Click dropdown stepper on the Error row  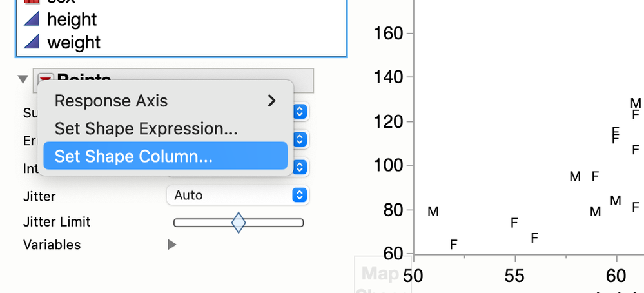coord(300,139)
